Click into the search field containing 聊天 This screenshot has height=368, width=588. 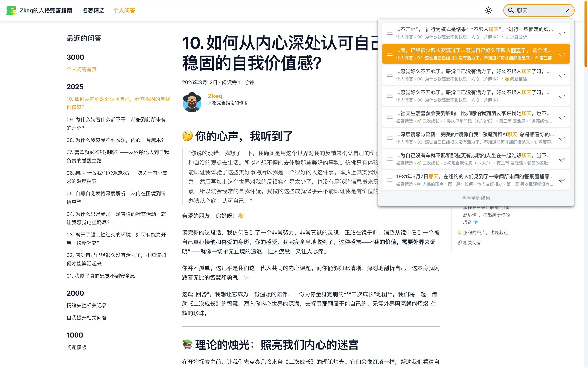539,11
